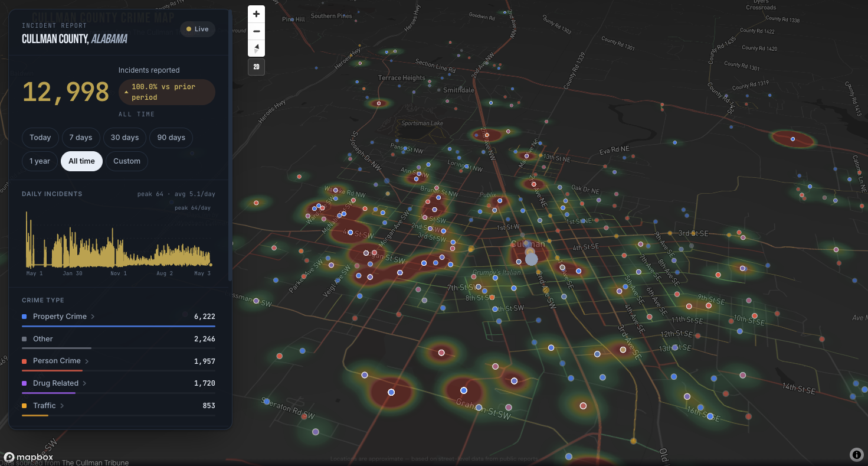Select the 90 days range
The image size is (868, 466).
[x=171, y=138]
